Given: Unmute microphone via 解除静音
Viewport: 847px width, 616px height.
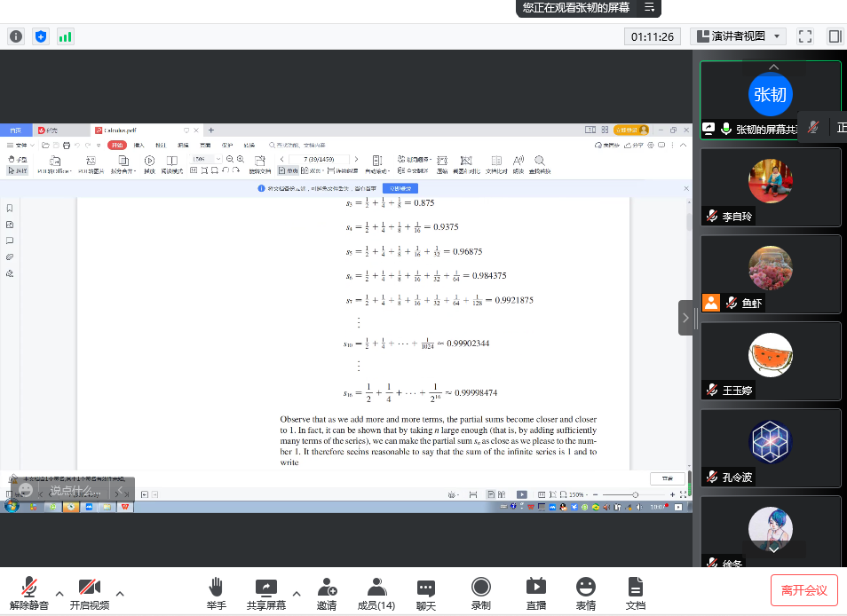Looking at the screenshot, I should [x=29, y=592].
